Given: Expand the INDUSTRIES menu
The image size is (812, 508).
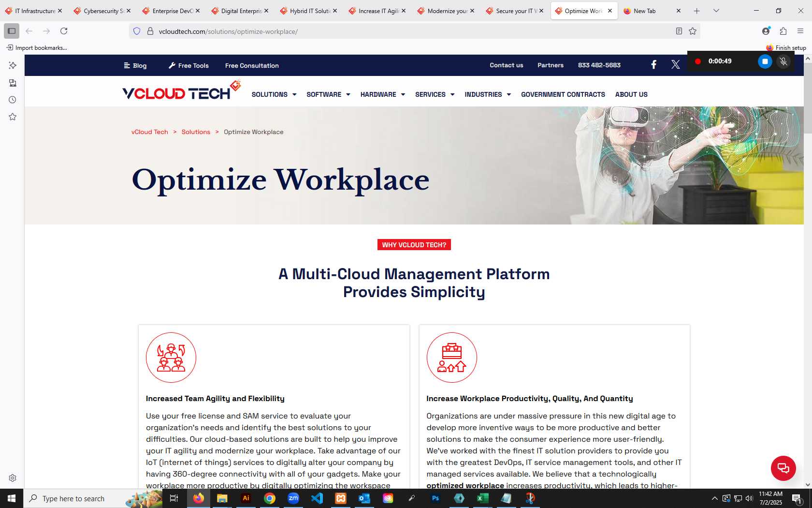Looking at the screenshot, I should click(488, 94).
